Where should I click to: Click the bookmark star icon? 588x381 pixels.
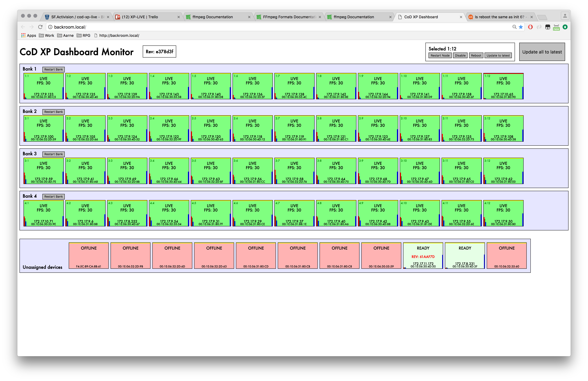tap(521, 27)
